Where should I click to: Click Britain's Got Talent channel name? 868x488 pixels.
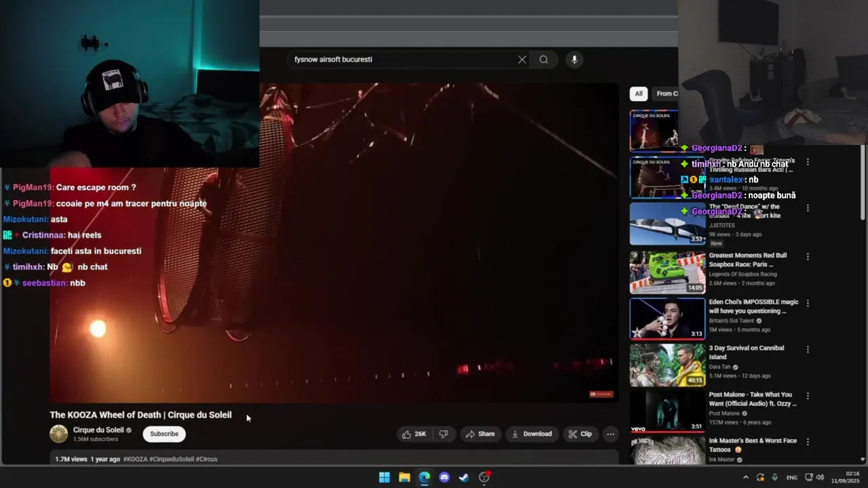pyautogui.click(x=731, y=321)
